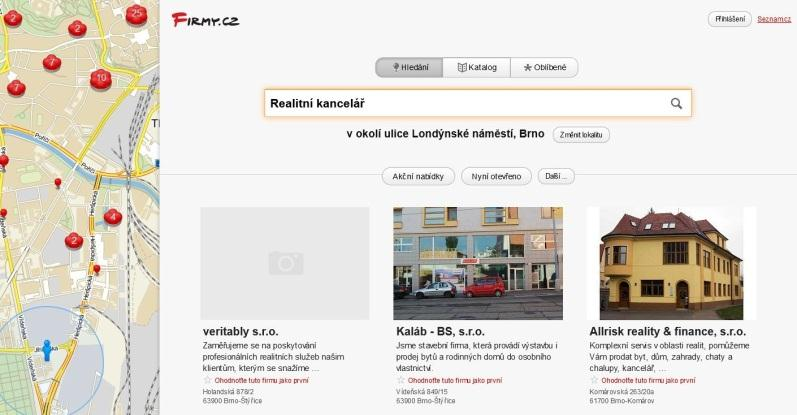Click Ohodnoťte tuto firmu link under Allrisk
Screen dimensions: 797x415
[648, 380]
